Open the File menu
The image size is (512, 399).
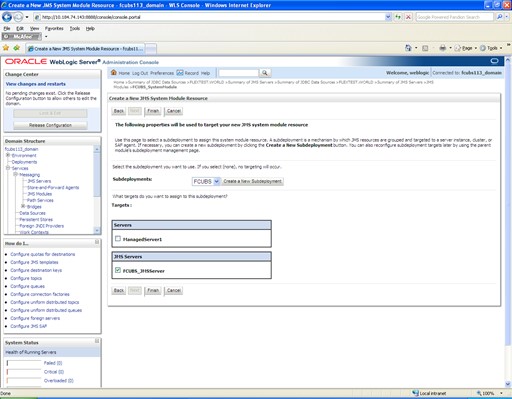pos(7,29)
